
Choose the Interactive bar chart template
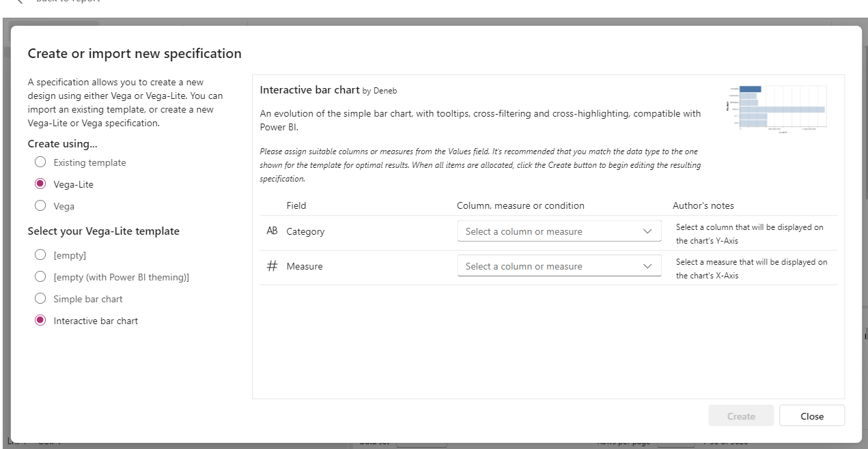pyautogui.click(x=40, y=320)
